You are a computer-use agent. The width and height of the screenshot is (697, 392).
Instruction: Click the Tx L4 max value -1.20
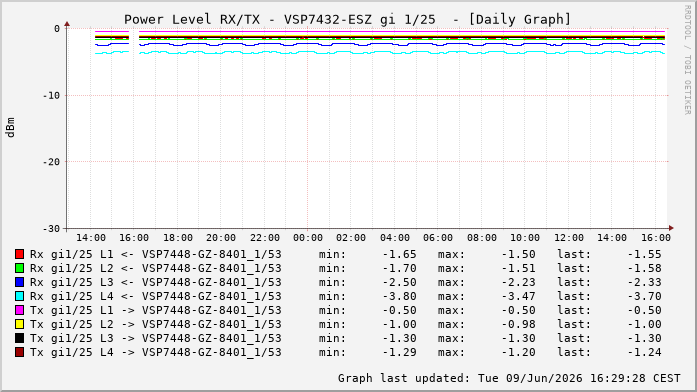pyautogui.click(x=518, y=352)
